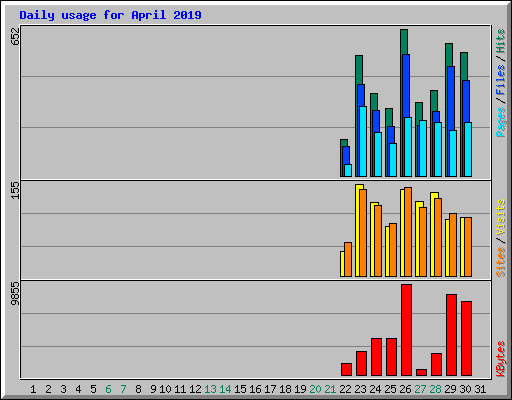Screen dimensions: 512x400
Task: Click day number '5' on x-axis
Action: click(93, 389)
